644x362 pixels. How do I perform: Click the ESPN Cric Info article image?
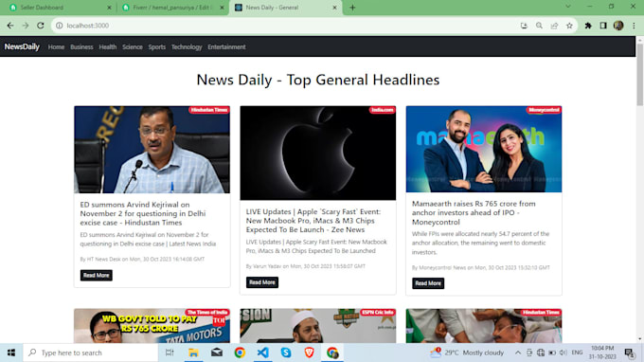[x=318, y=326]
